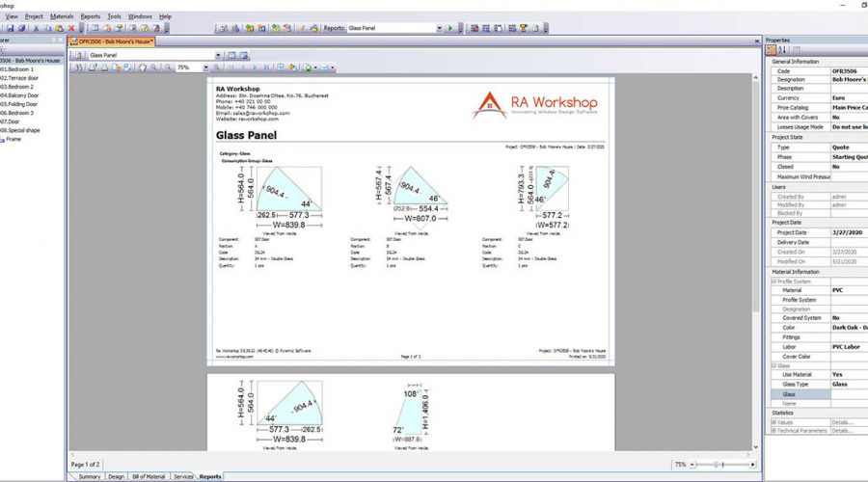Click the zoom out minus button beside the bottom slider
The image size is (868, 482).
[x=692, y=465]
